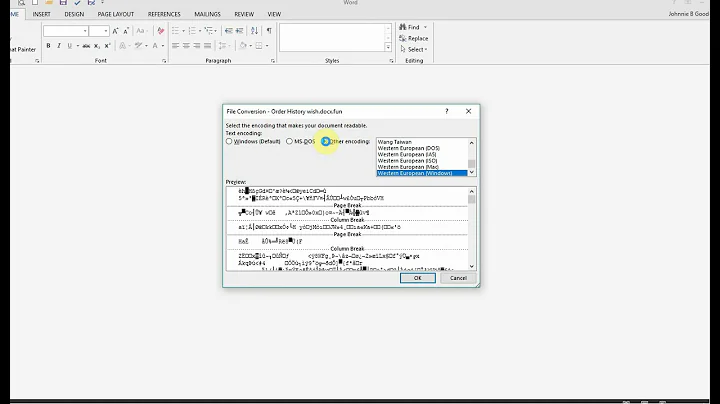Close the File Conversion dialog
Screen dimensions: 720x404
point(468,111)
